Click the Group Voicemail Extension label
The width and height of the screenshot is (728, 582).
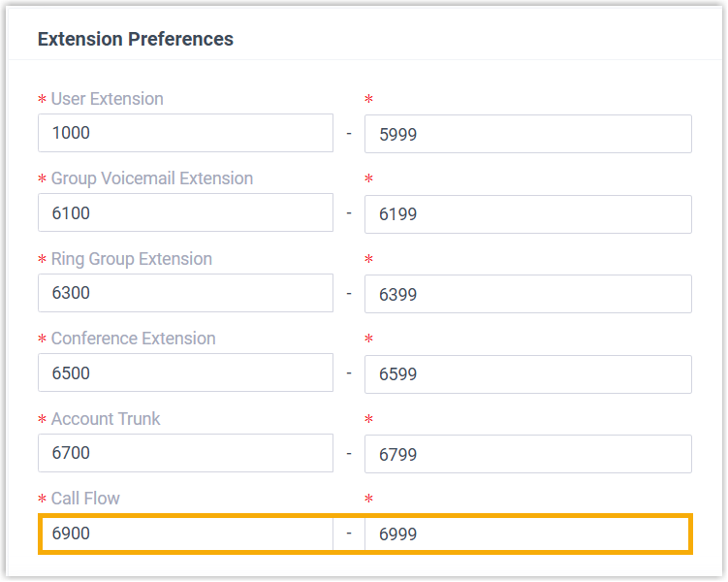pyautogui.click(x=151, y=178)
